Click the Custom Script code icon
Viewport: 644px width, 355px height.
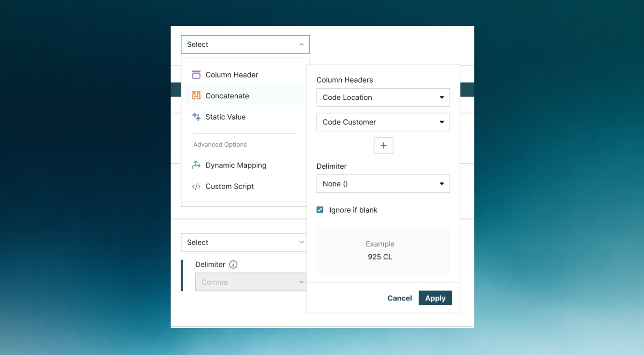click(196, 186)
